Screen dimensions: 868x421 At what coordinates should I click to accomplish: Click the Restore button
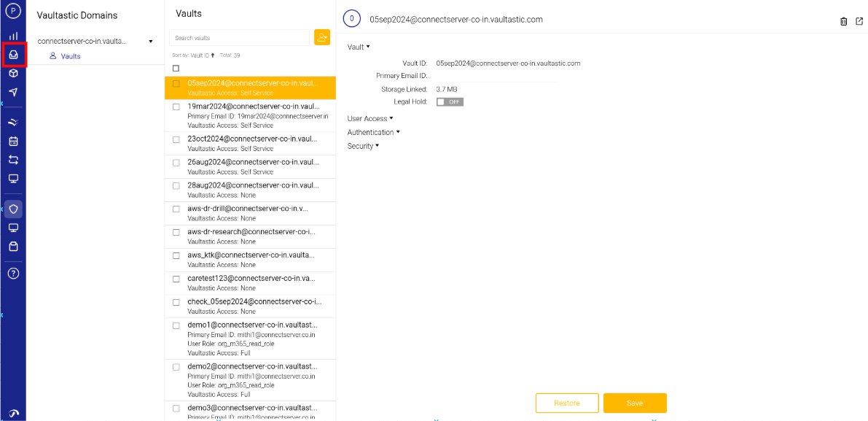(x=567, y=403)
